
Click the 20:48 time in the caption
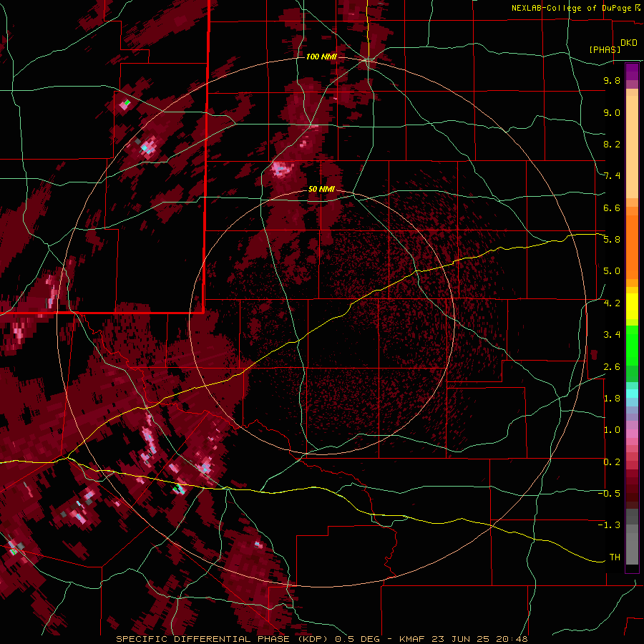pos(514,639)
